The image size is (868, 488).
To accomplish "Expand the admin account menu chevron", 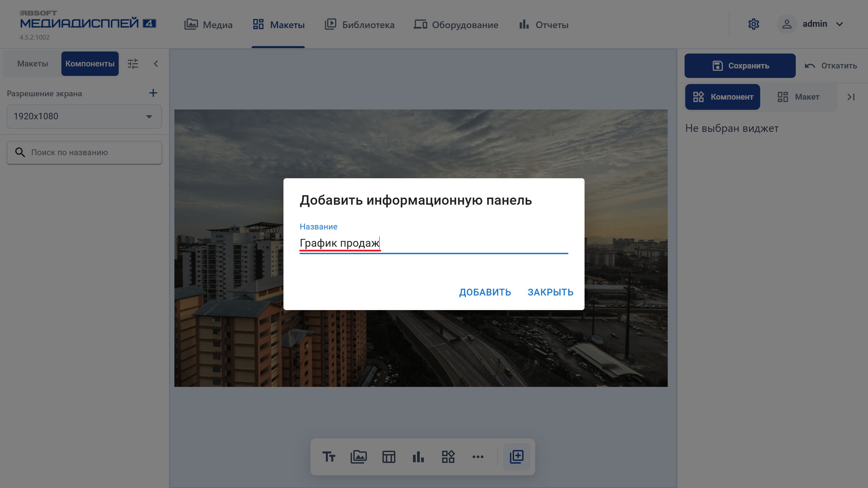I will 840,24.
